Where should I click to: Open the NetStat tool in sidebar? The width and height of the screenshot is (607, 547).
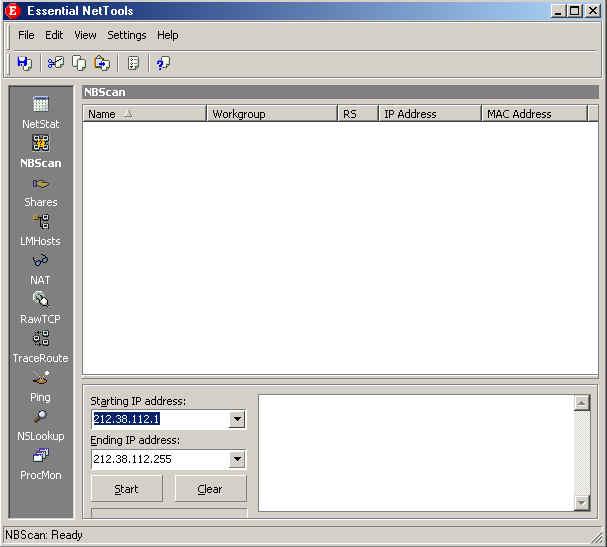coord(41,111)
